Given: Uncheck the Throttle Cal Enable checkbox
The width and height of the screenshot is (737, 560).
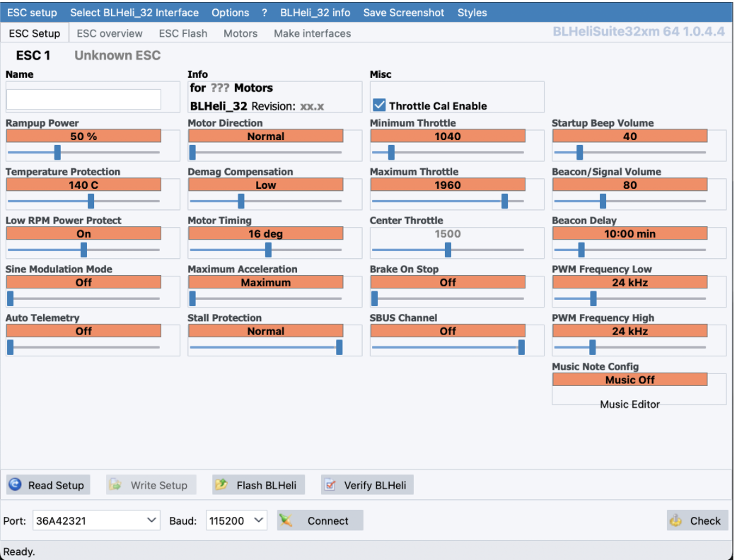Looking at the screenshot, I should click(x=380, y=105).
